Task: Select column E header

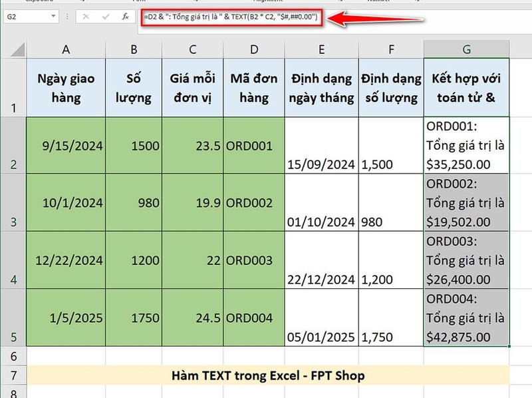Action: [321, 49]
